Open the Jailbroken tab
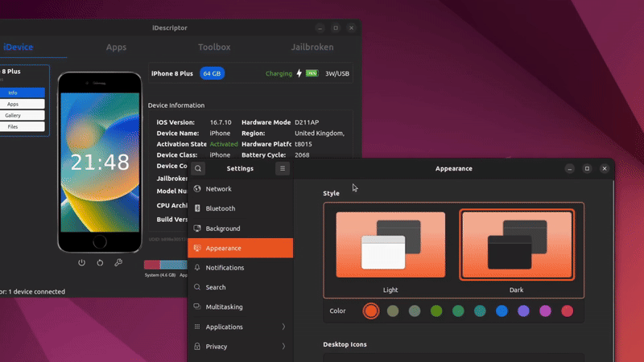Viewport: 644px width, 362px height. tap(312, 47)
